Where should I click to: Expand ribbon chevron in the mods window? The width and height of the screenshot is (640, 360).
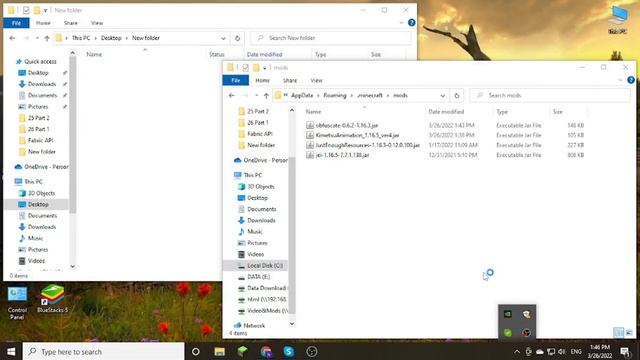point(620,80)
